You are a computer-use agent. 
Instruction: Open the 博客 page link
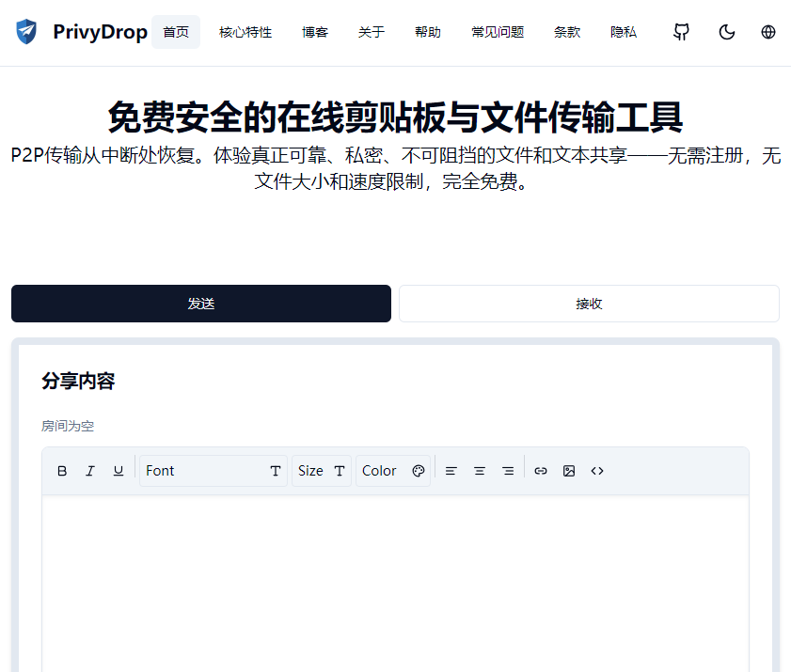315,32
